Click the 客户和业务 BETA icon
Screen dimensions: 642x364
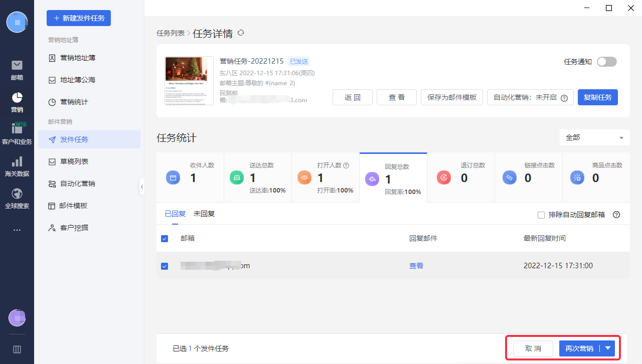point(17,129)
